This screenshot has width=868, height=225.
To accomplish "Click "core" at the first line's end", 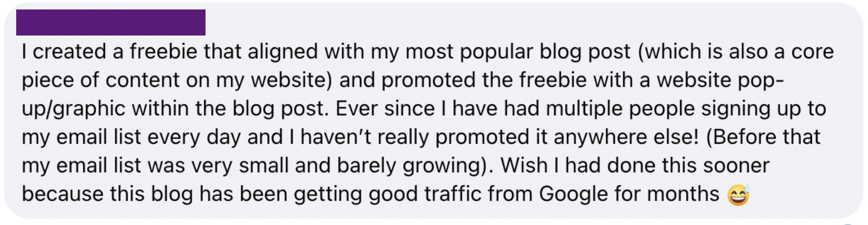I will [x=813, y=52].
